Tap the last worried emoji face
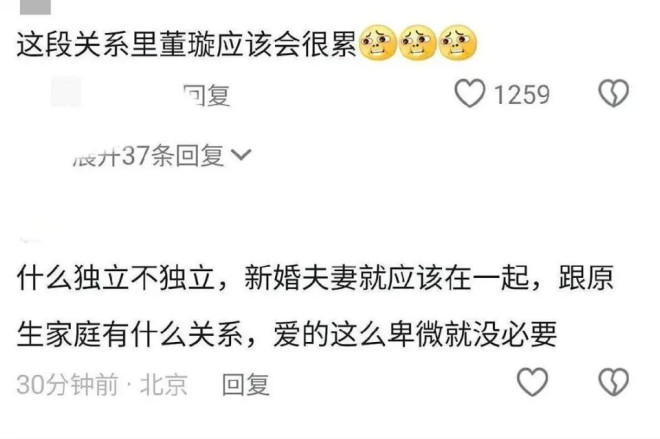This screenshot has height=439, width=660. pyautogui.click(x=457, y=43)
